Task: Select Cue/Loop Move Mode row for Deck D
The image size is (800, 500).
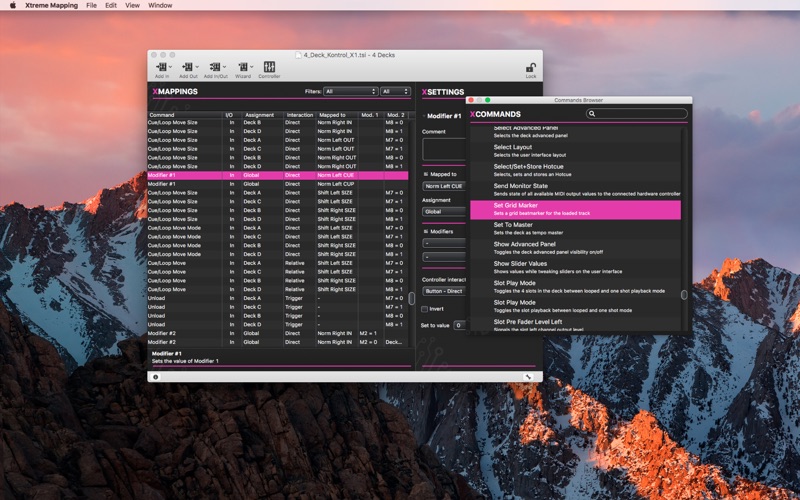Action: 278,254
